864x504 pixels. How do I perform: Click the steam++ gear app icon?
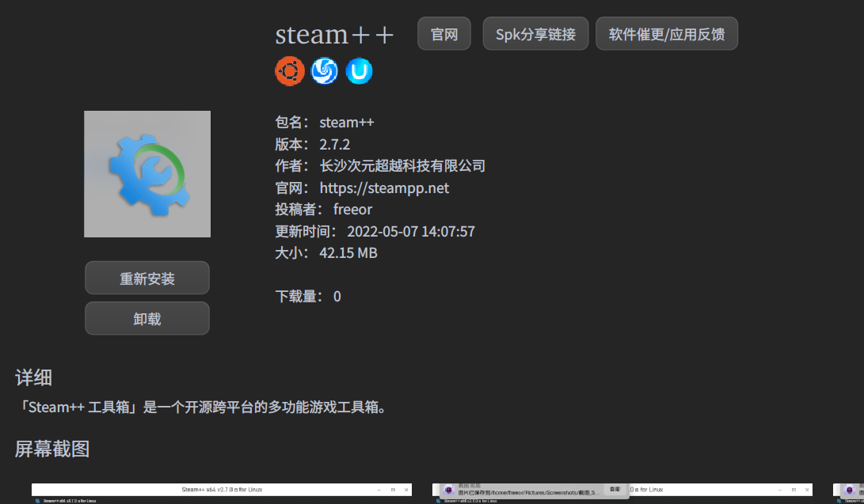(147, 174)
